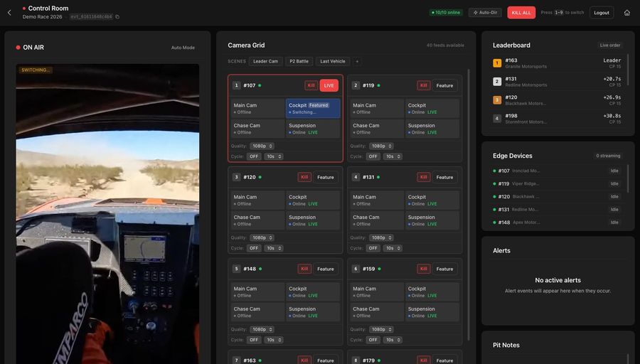Open the #120 quality 1080p dropdown
Viewport: 640px width, 364px height.
[262, 237]
